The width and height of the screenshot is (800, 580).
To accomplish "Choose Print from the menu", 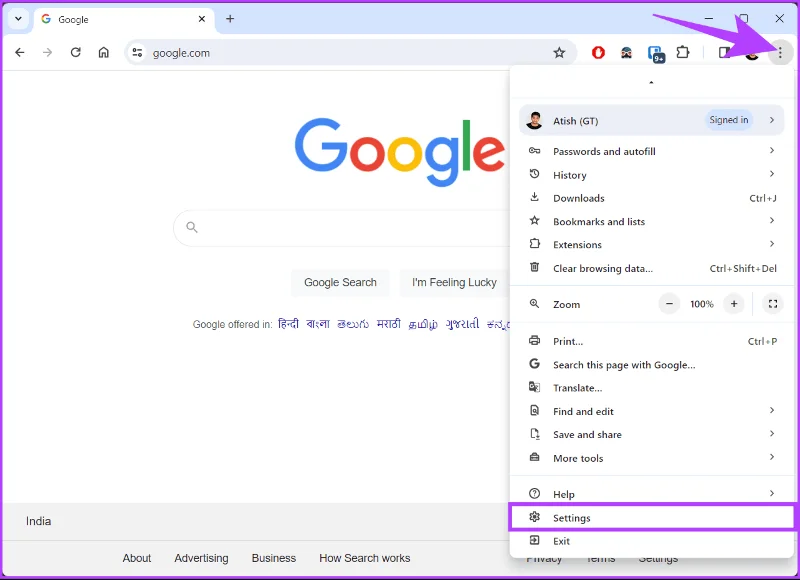I will 652,341.
